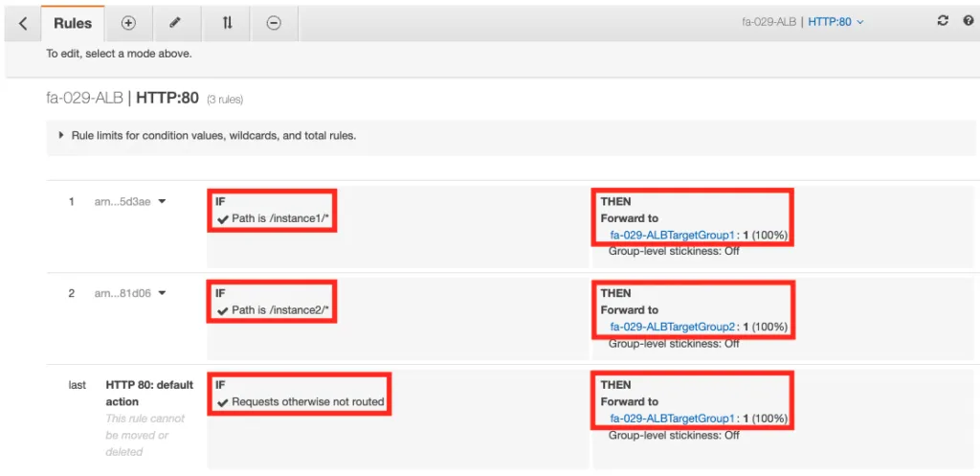The image size is (980, 476).
Task: Click the 'arn...81d06' rule identifier text
Action: [x=122, y=293]
